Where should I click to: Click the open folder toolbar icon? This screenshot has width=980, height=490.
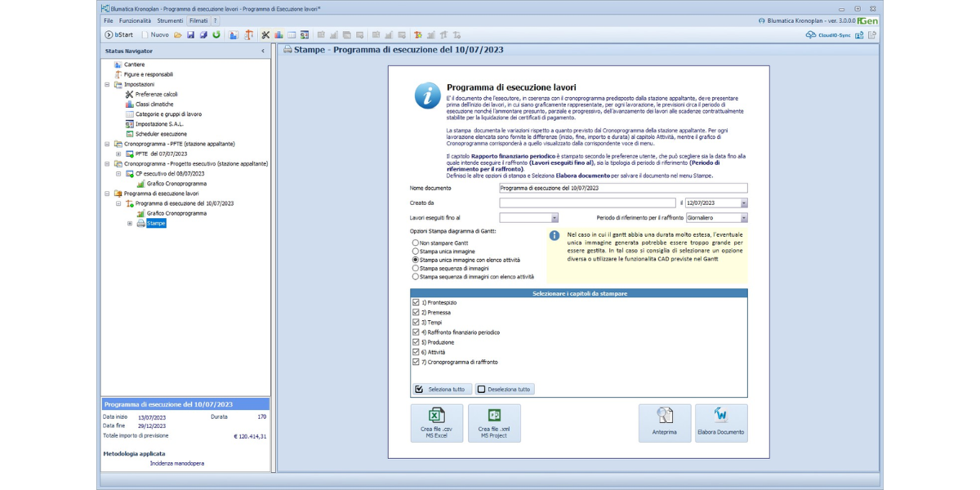click(177, 35)
